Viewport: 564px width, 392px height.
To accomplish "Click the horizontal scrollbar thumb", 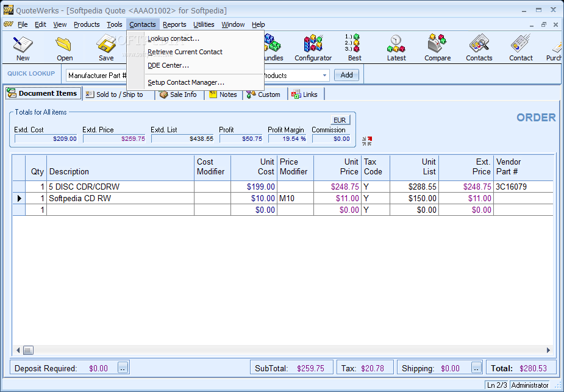I will point(28,350).
